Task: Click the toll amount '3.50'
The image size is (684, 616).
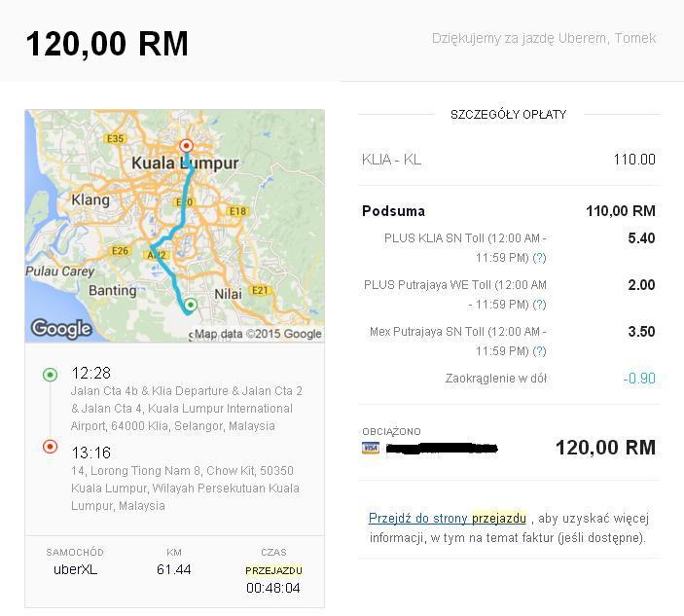Action: [x=642, y=332]
